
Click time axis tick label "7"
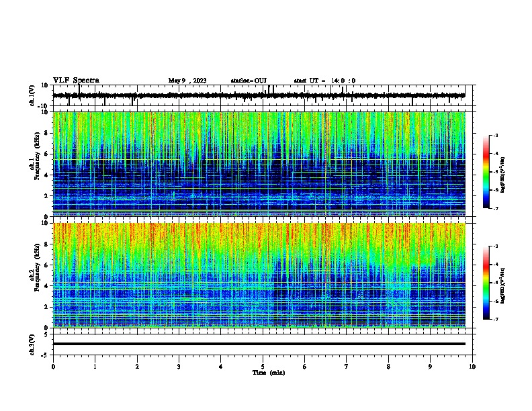pyautogui.click(x=347, y=367)
